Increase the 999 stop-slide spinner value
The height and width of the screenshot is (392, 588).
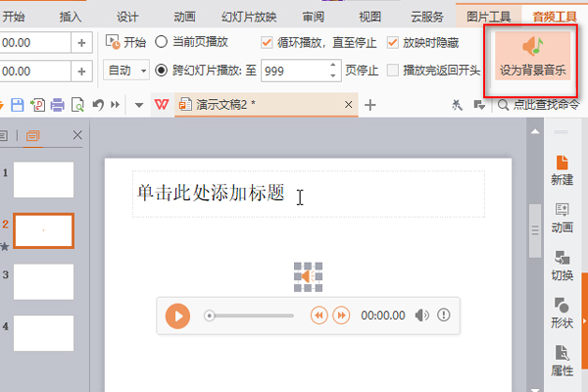point(333,65)
